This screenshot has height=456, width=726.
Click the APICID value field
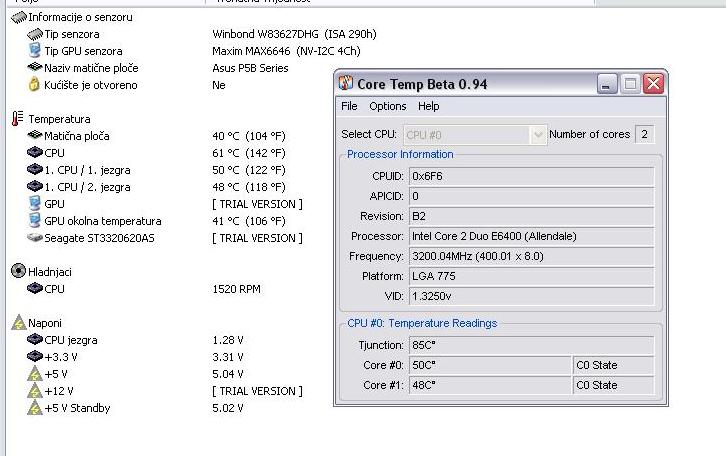532,196
